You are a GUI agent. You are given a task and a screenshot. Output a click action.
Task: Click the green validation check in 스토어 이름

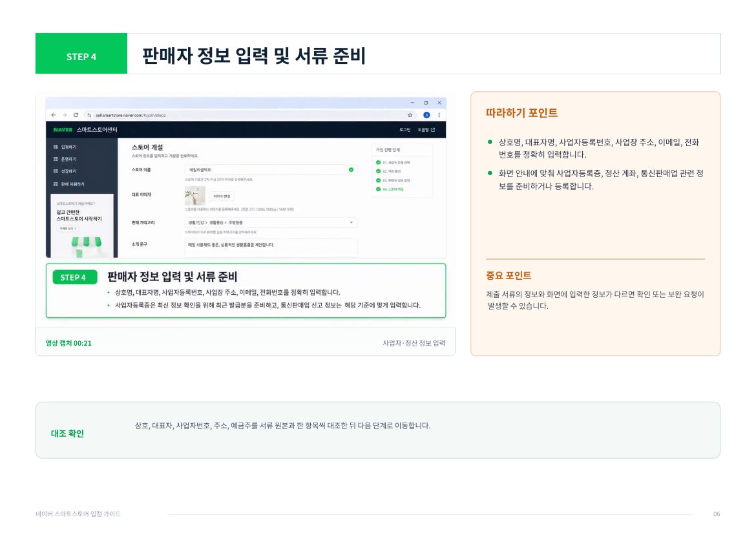(351, 170)
